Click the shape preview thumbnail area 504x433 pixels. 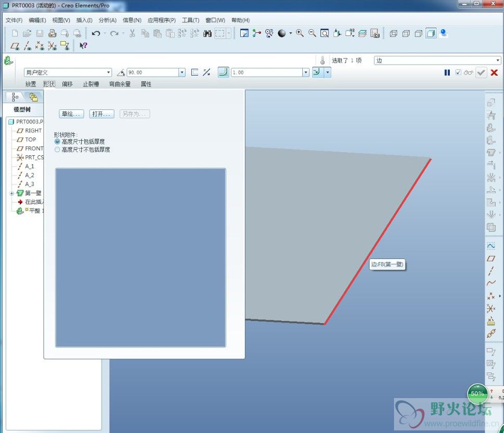click(141, 258)
